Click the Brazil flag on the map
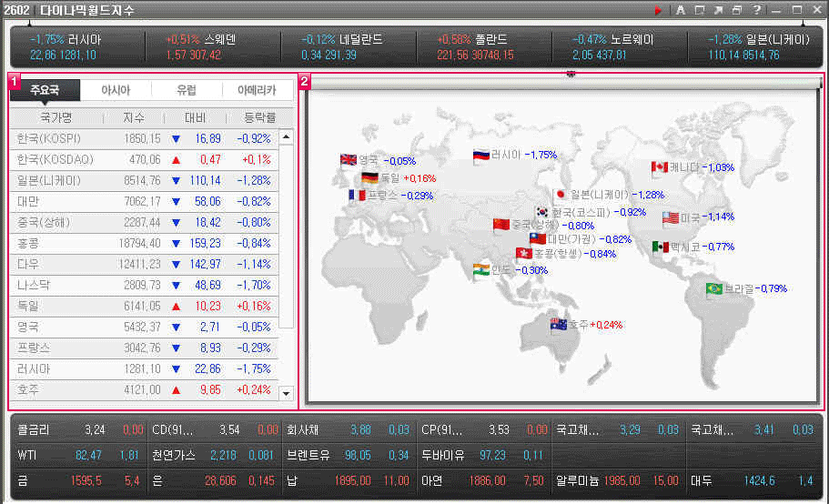Image resolution: width=829 pixels, height=504 pixels. [x=714, y=289]
